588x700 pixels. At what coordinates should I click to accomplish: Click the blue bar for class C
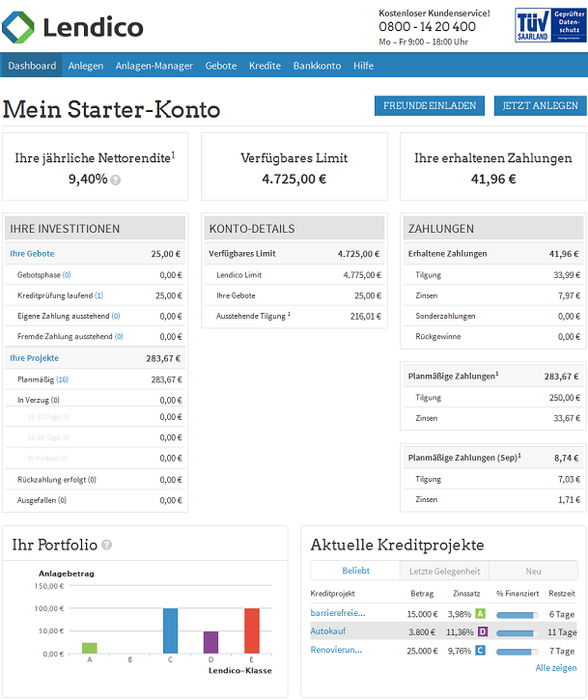[171, 630]
